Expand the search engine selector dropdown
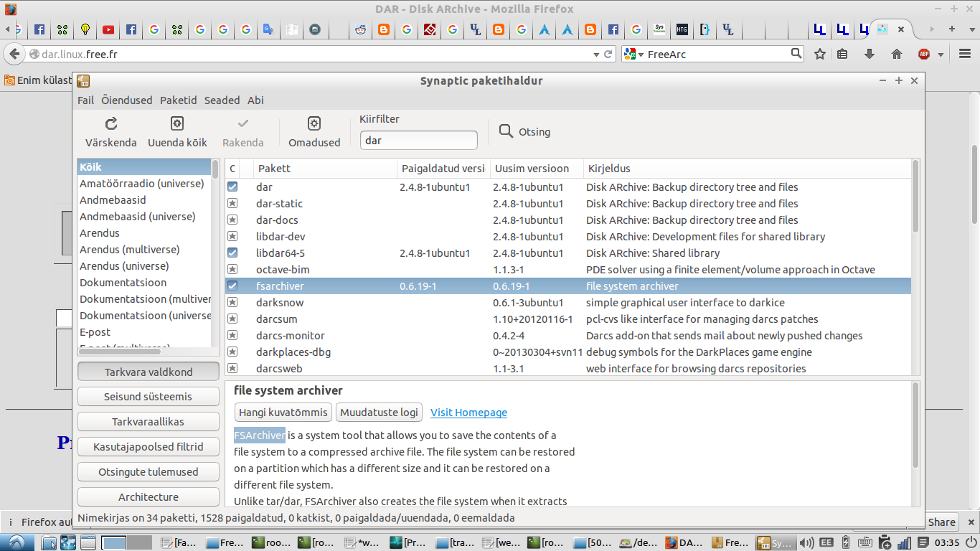The image size is (980, 551). pos(641,55)
